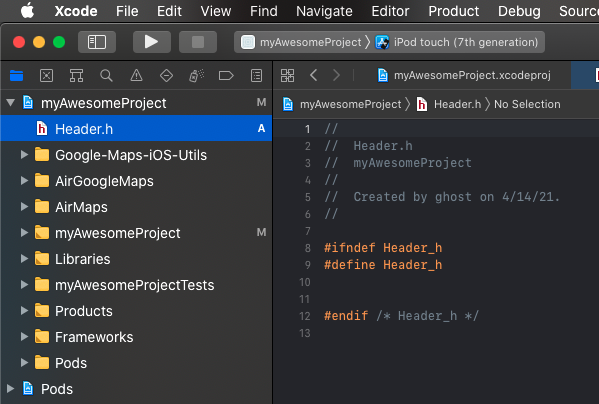Open the Product menu
The height and width of the screenshot is (404, 599).
pyautogui.click(x=453, y=11)
